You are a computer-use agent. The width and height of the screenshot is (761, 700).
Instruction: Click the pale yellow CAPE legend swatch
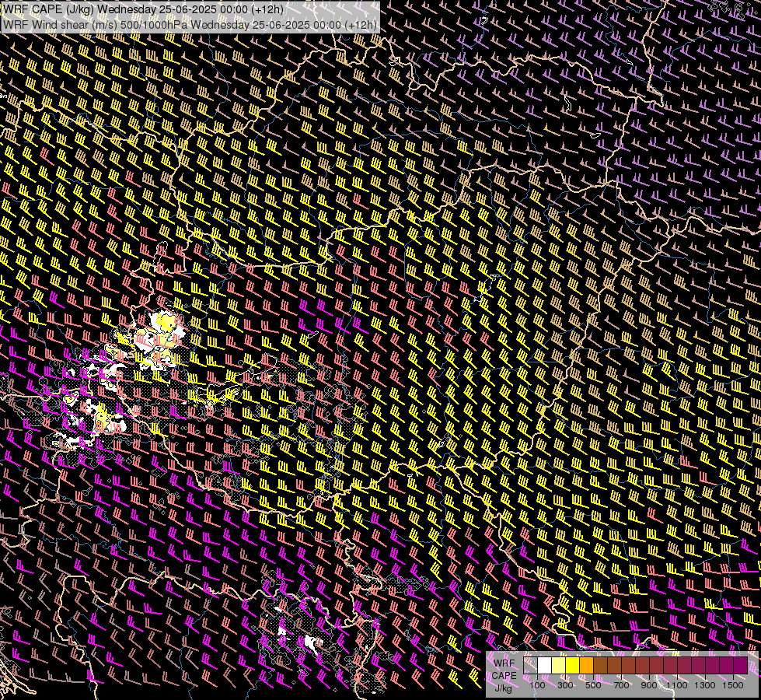point(559,665)
